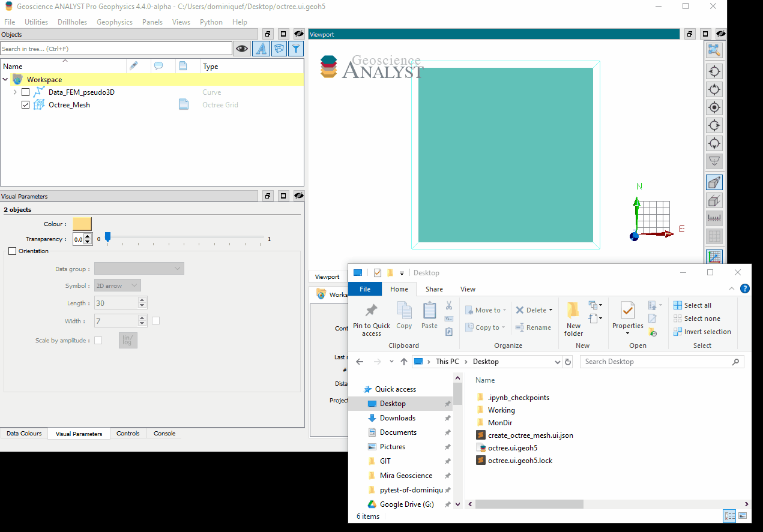Activate the perspective view box icon
Viewport: 763px width, 532px height.
714,182
